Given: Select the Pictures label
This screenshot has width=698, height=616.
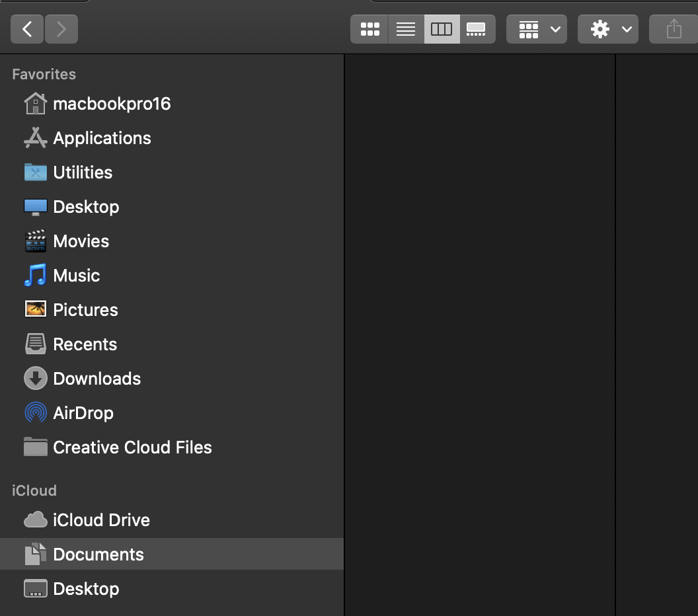Looking at the screenshot, I should pyautogui.click(x=85, y=310).
